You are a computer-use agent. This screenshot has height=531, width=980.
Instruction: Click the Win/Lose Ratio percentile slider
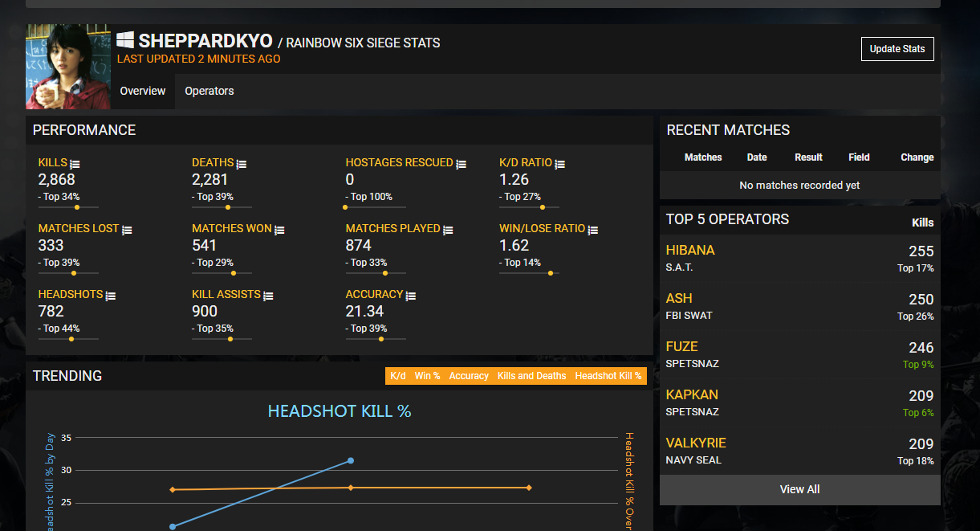click(x=530, y=273)
